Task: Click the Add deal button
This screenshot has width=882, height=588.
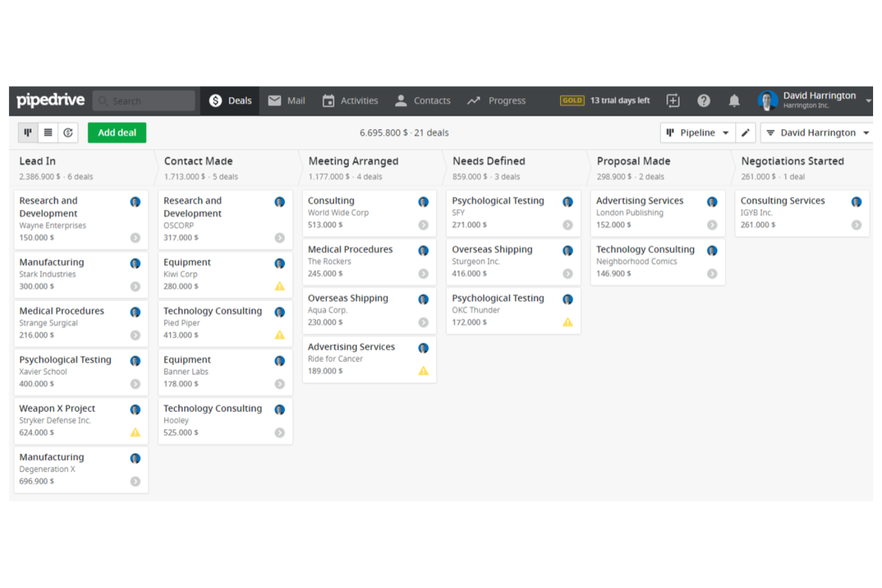Action: [x=117, y=132]
